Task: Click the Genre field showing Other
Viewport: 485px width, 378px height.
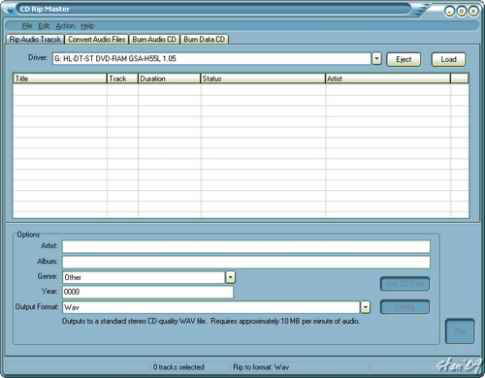Action: (144, 277)
